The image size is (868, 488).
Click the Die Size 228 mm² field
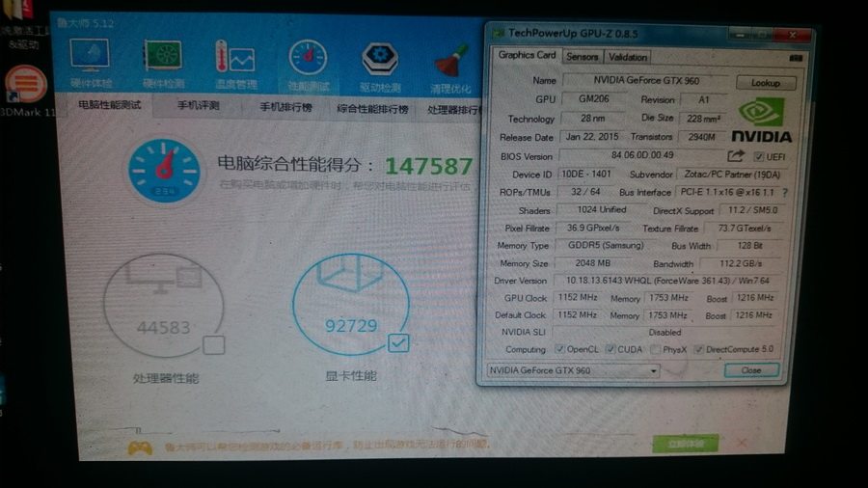tap(703, 118)
